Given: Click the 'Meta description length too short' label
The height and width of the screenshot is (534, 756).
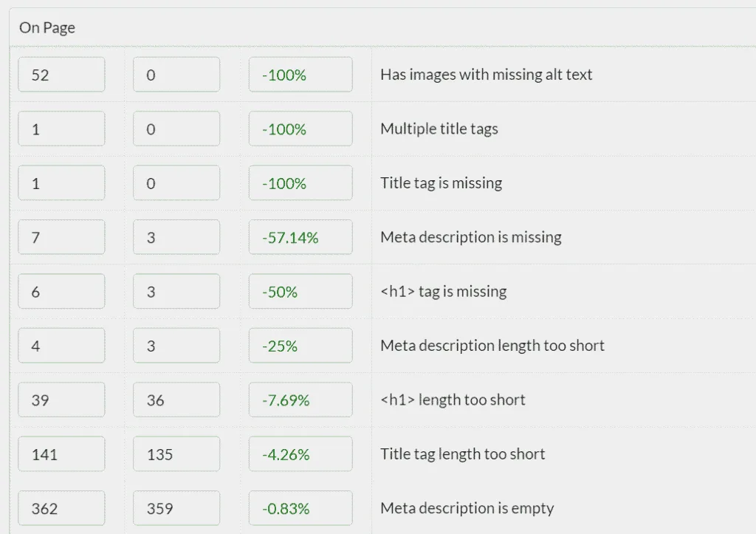Looking at the screenshot, I should point(492,345).
